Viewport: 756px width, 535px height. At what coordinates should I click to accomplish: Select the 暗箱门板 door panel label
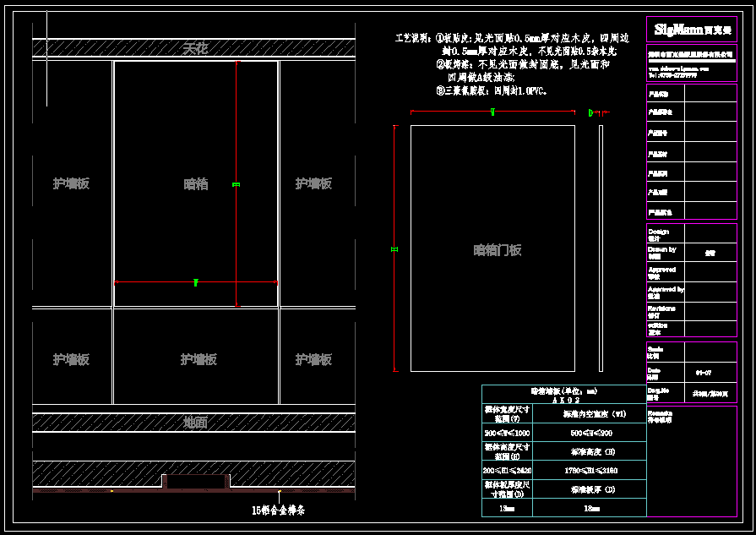pos(497,249)
